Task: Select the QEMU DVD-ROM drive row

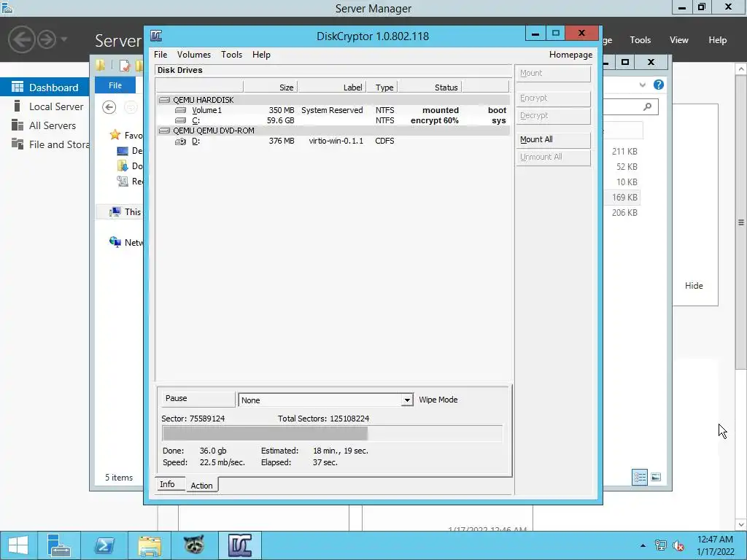Action: click(x=333, y=131)
